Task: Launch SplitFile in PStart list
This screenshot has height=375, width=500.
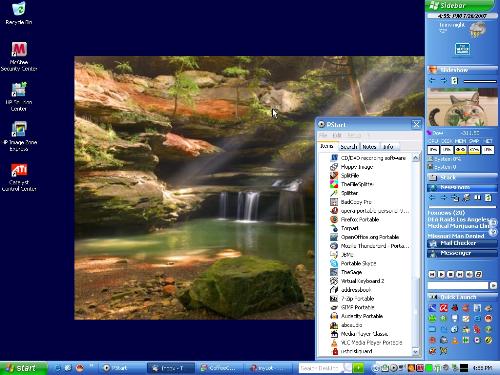Action: tap(344, 175)
